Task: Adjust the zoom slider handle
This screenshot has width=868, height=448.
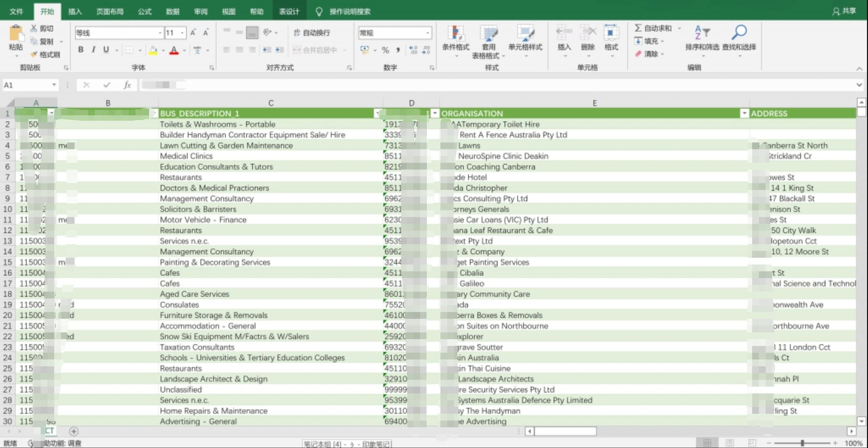Action: pyautogui.click(x=802, y=443)
